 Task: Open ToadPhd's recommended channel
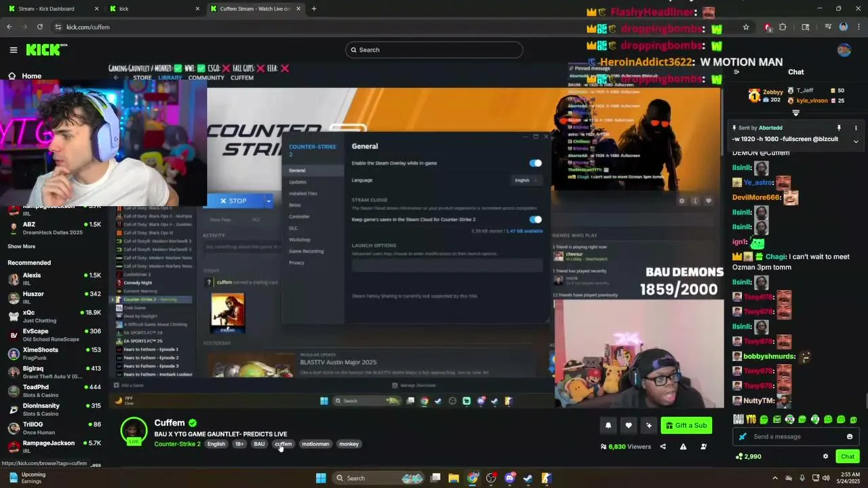pyautogui.click(x=54, y=391)
